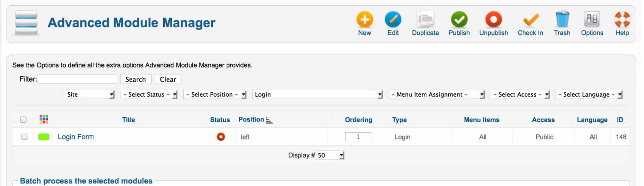The width and height of the screenshot is (644, 186).
Task: Expand the Select Position filter dropdown
Action: click(x=215, y=95)
